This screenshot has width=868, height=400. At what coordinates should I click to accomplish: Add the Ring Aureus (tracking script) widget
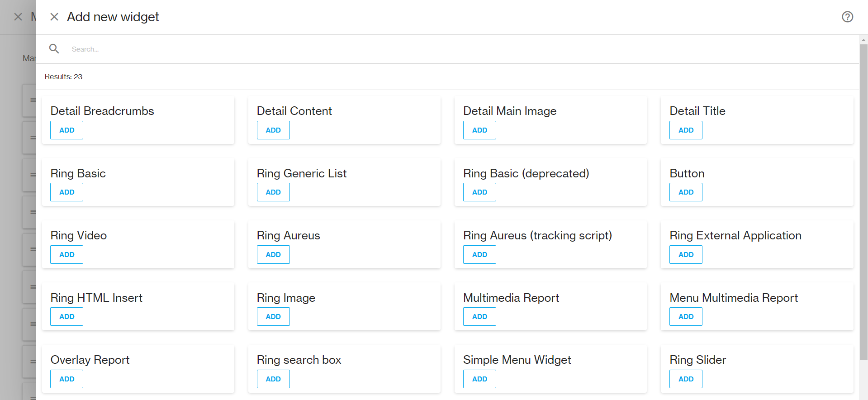[479, 255]
